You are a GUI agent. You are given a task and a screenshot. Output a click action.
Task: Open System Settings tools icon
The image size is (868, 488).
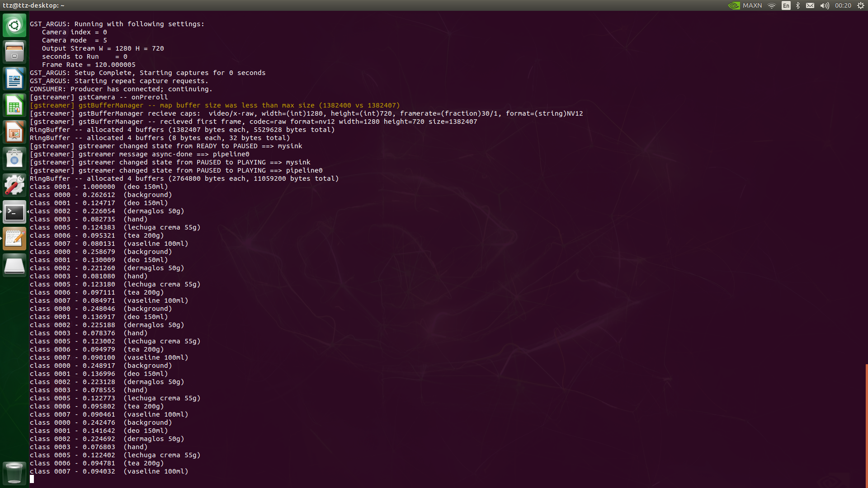pos(14,185)
